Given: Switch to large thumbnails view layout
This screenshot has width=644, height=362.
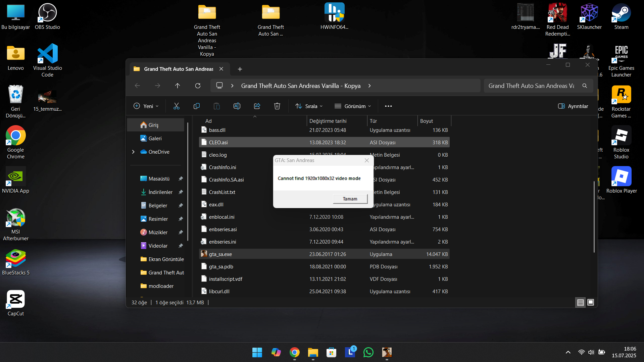Looking at the screenshot, I should pyautogui.click(x=591, y=302).
